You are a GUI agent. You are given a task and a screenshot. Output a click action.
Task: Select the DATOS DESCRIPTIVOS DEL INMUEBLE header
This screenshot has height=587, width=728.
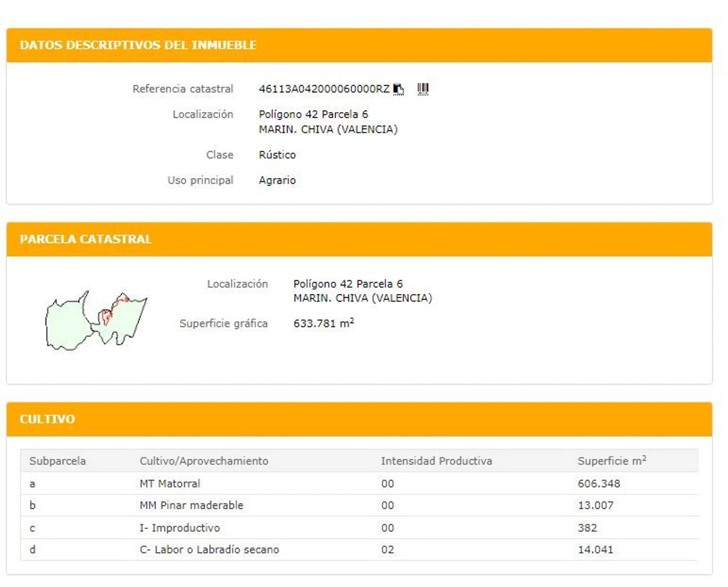pyautogui.click(x=138, y=45)
